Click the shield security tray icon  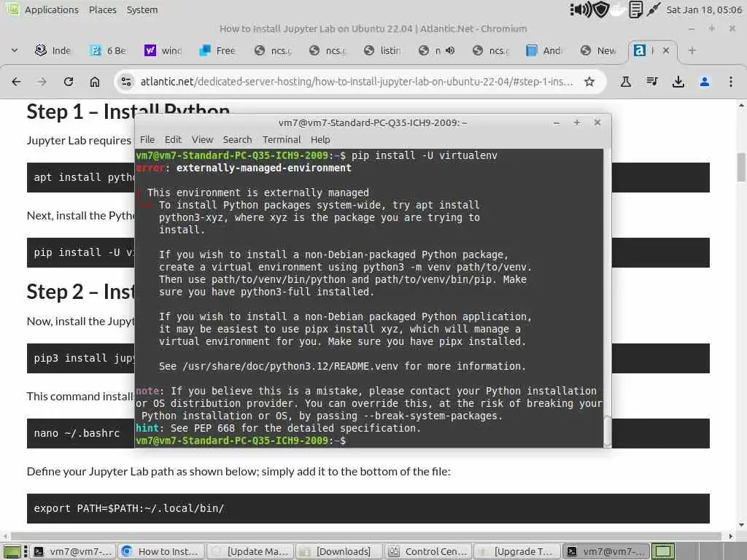click(x=601, y=9)
